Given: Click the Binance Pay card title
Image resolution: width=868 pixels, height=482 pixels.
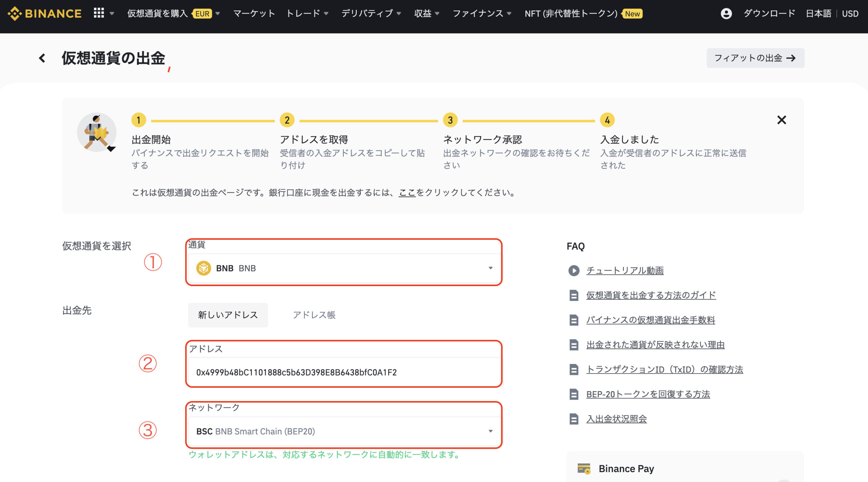Looking at the screenshot, I should [626, 469].
